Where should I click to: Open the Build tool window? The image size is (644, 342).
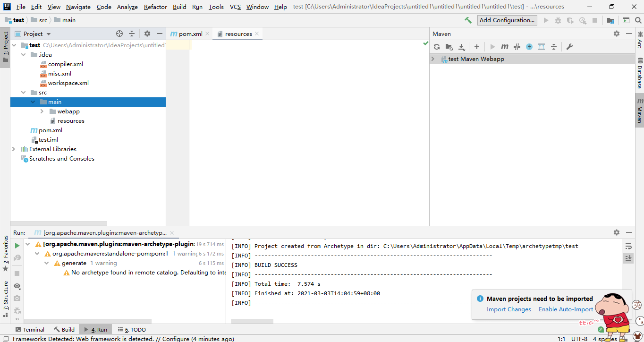click(64, 330)
